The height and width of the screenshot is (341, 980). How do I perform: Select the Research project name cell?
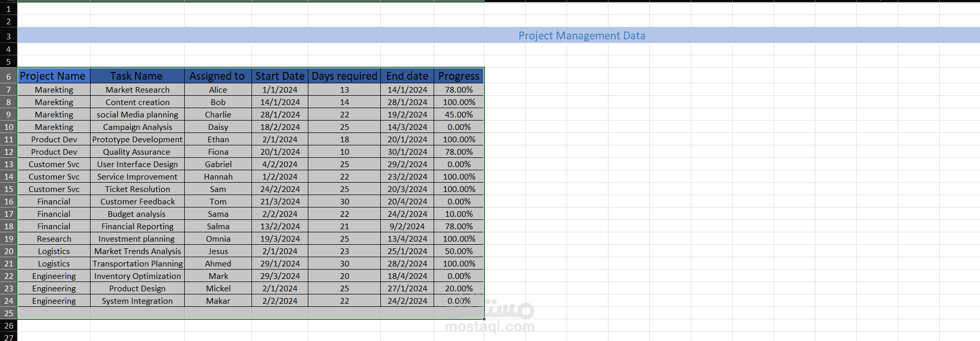click(54, 239)
